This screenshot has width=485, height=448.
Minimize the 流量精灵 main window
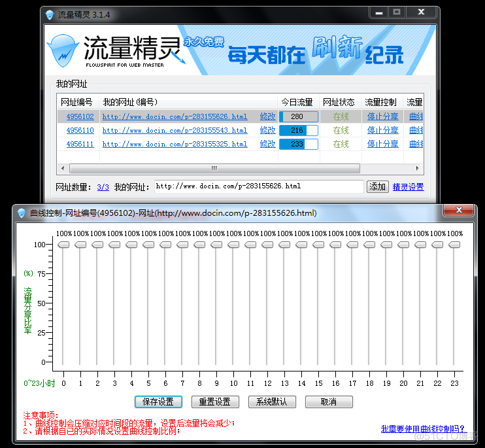[378, 12]
